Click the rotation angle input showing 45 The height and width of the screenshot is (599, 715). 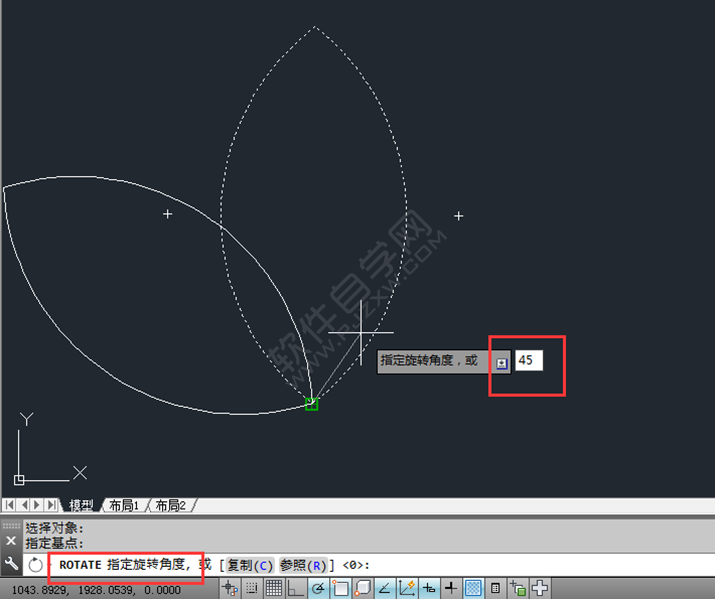click(529, 361)
